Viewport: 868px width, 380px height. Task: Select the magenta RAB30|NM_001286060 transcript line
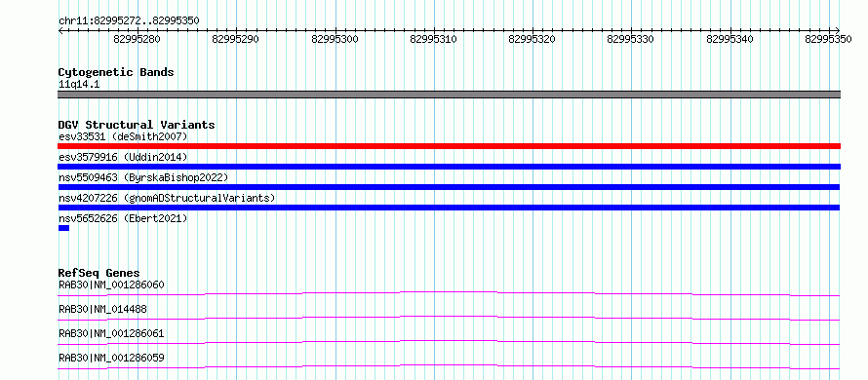[449, 293]
